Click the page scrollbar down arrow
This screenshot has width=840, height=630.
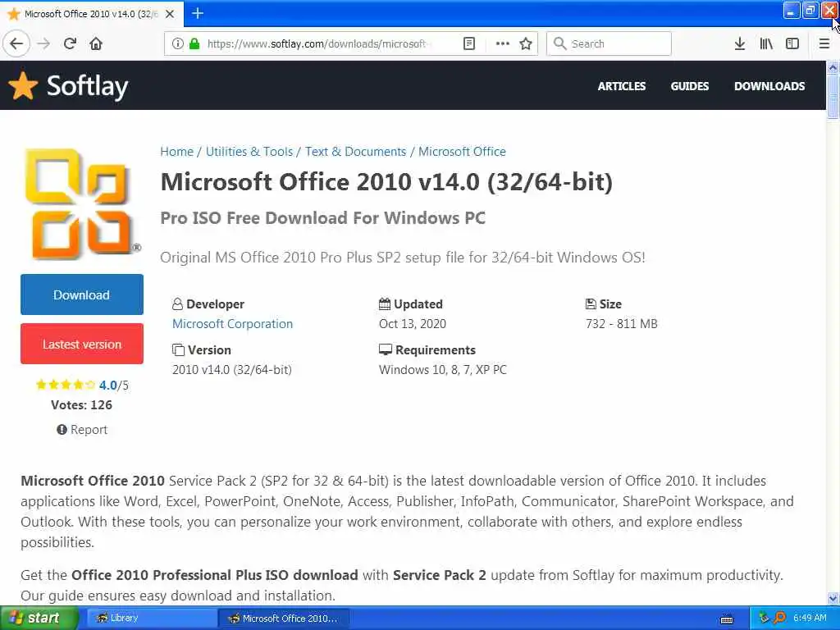[x=833, y=599]
